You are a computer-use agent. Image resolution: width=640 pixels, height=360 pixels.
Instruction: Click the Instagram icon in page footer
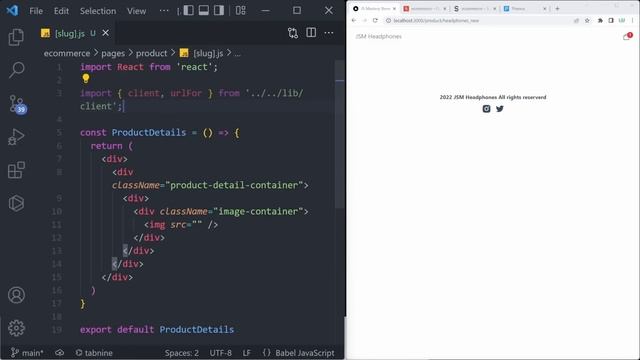486,109
